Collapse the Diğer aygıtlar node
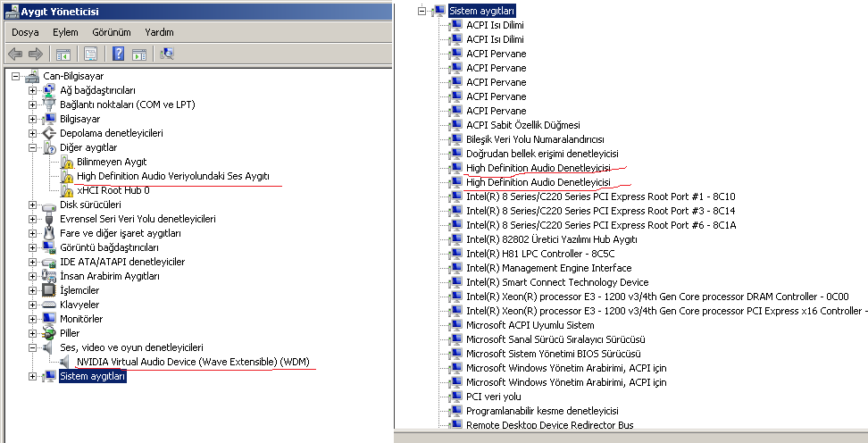Screen dimensions: 868x443 33,147
